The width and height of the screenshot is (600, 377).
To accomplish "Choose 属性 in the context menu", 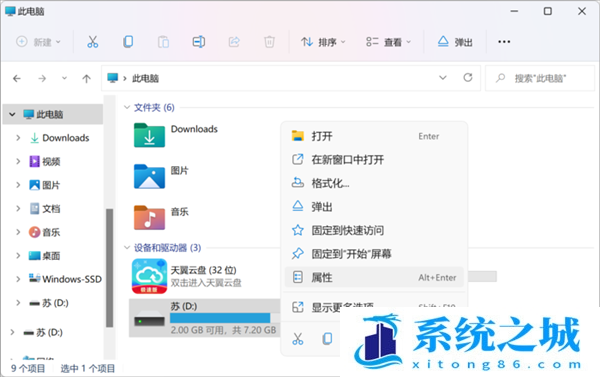I will tap(374, 277).
